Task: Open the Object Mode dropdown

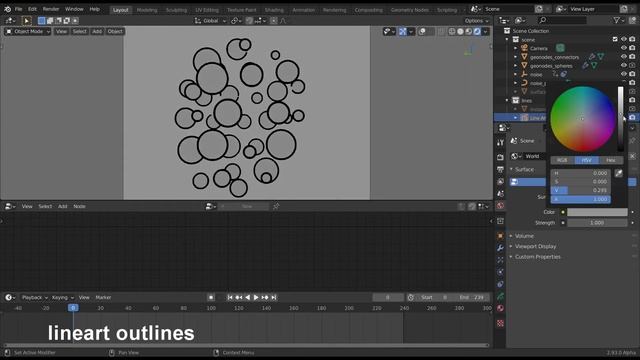Action: coord(28,31)
